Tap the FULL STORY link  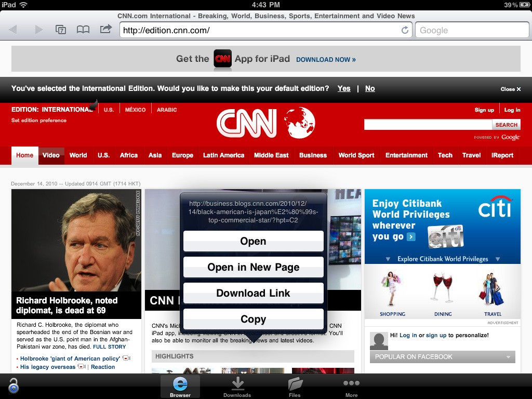pos(109,347)
